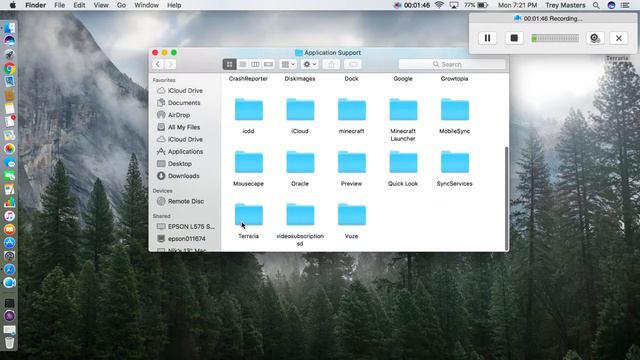This screenshot has width=640, height=360.
Task: Select the minecraft folder
Action: (351, 110)
